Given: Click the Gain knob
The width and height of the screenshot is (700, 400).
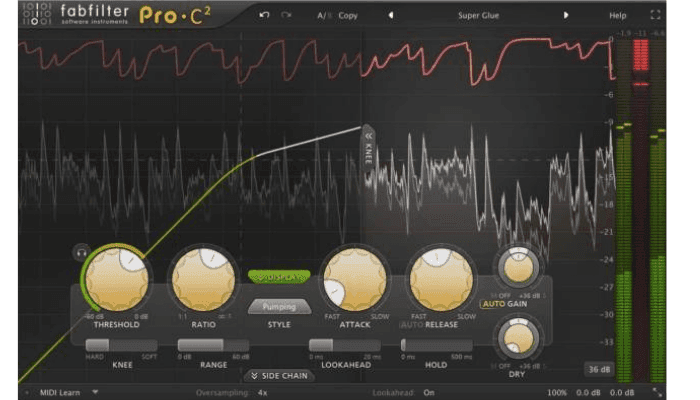Looking at the screenshot, I should pos(518,268).
